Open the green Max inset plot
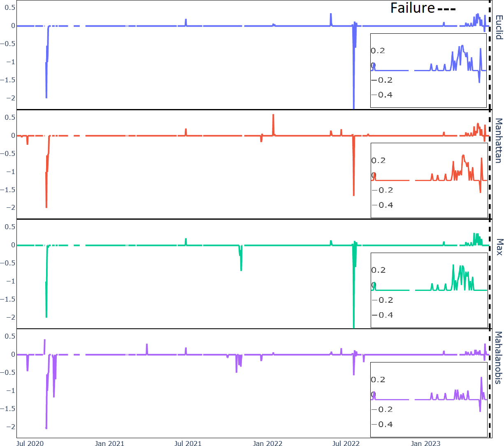Image resolution: width=504 pixels, height=446 pixels. tap(429, 290)
